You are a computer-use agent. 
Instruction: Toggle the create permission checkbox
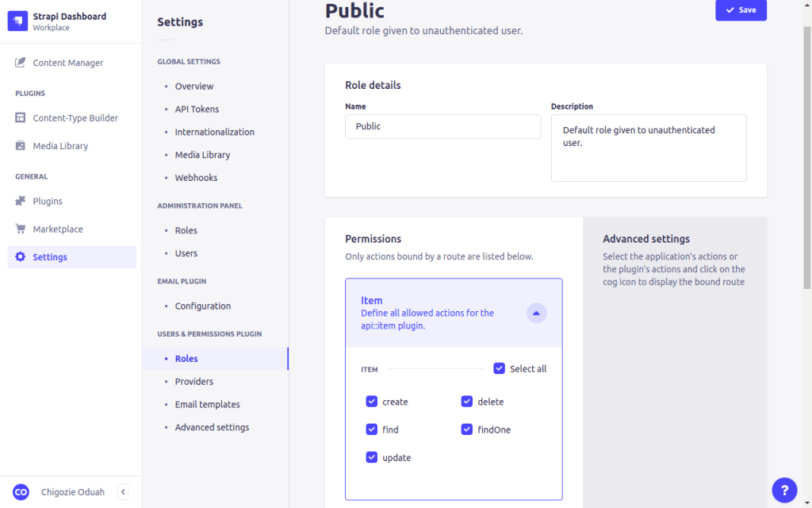point(372,402)
